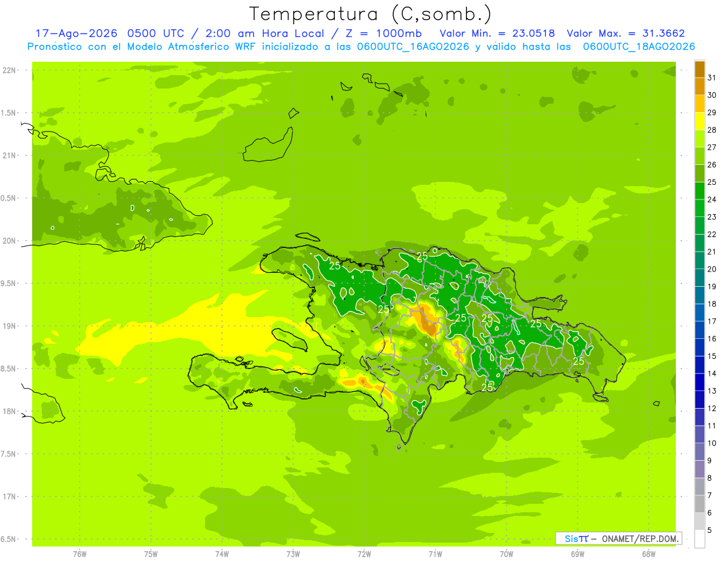Click the title "Temperatura (C,somb.)"
The height and width of the screenshot is (562, 728).
click(370, 14)
